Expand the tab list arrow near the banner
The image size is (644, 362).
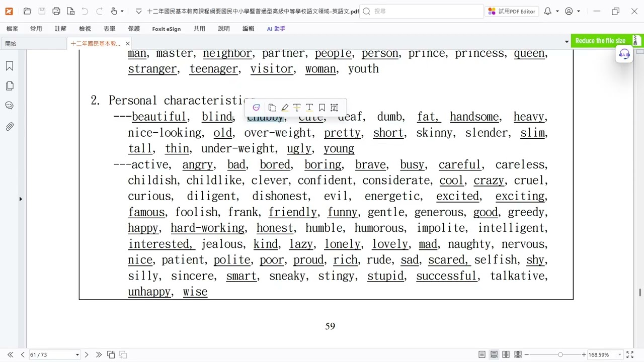click(x=567, y=42)
